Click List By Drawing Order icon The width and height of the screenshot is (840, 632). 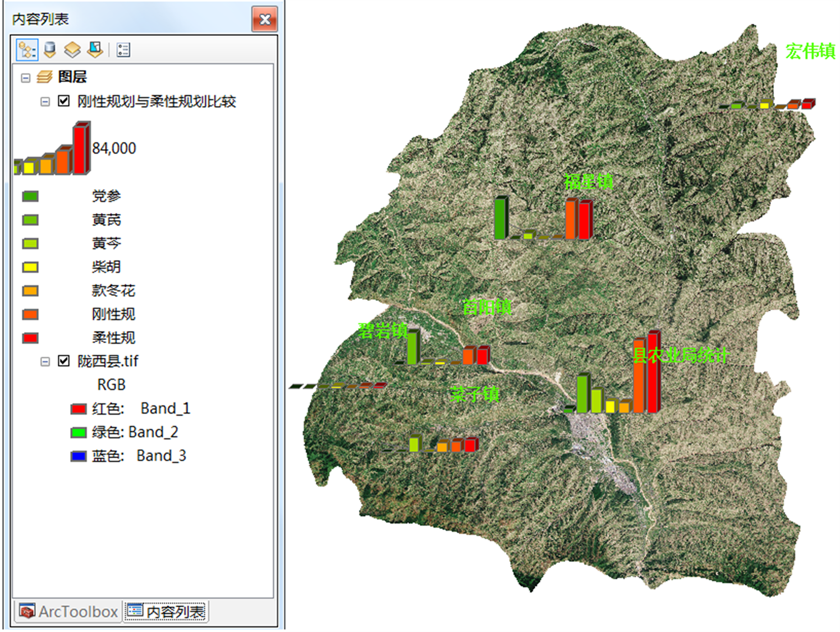[26, 50]
